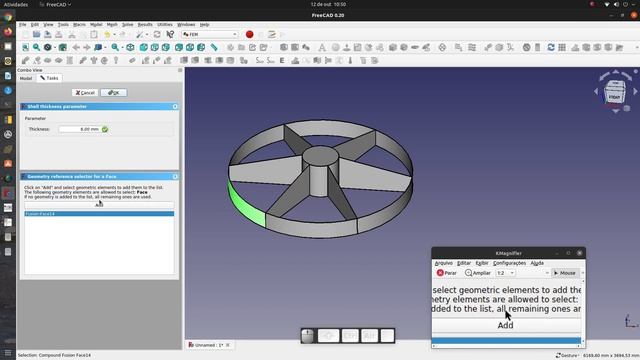Open the draw style dropdown arrow
640x360 pixels.
tap(55, 48)
